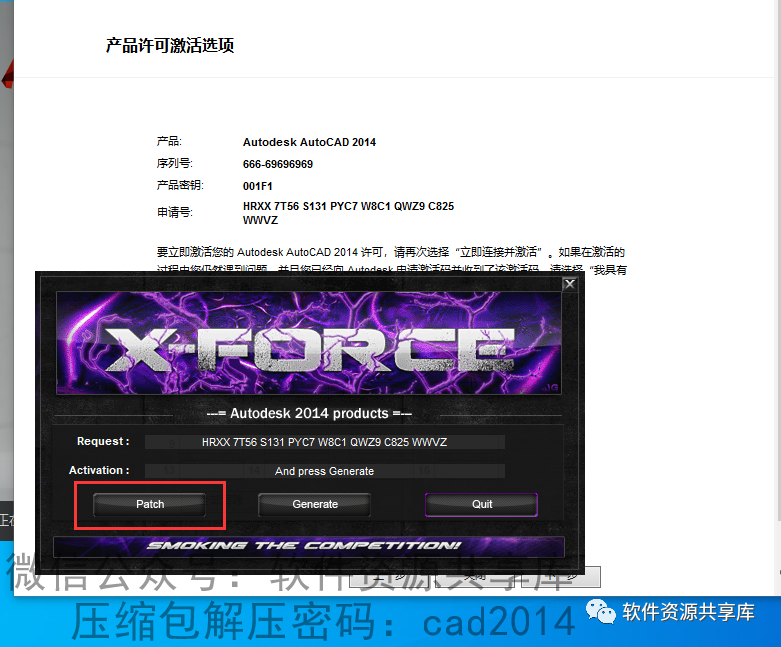Click the Autodesk 2014 products title text
This screenshot has width=781, height=647.
coord(309,413)
